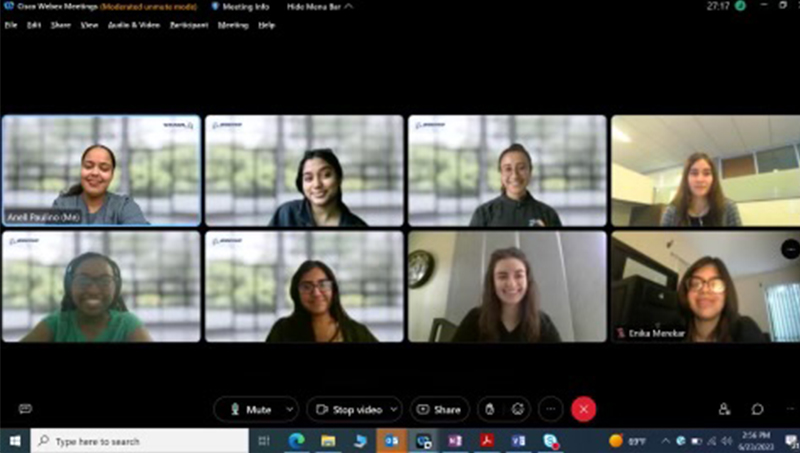Open Visio from the taskbar
This screenshot has width=800, height=453.
[518, 441]
